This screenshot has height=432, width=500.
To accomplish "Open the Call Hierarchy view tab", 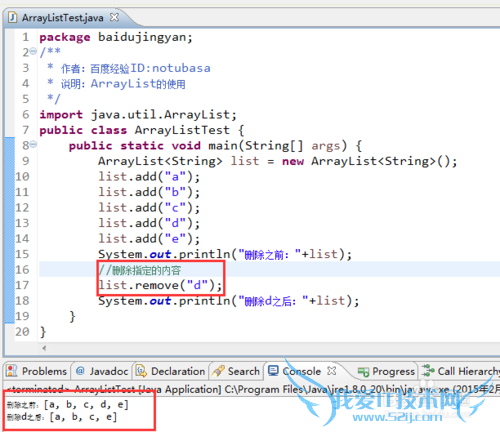I will pyautogui.click(x=461, y=371).
